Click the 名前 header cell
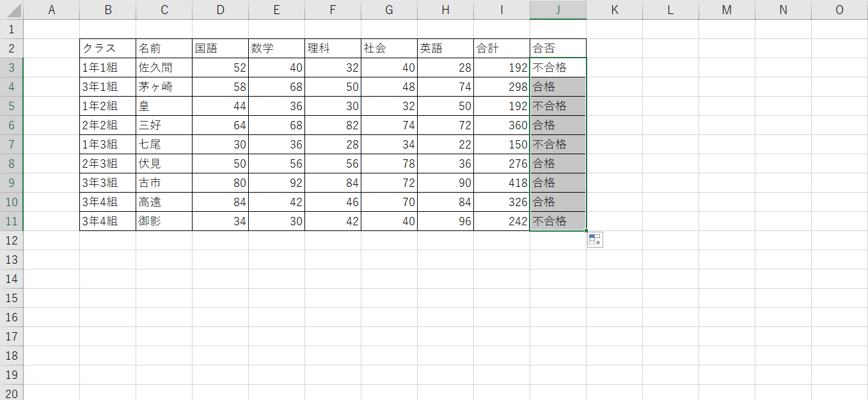The width and height of the screenshot is (868, 400). (x=164, y=48)
